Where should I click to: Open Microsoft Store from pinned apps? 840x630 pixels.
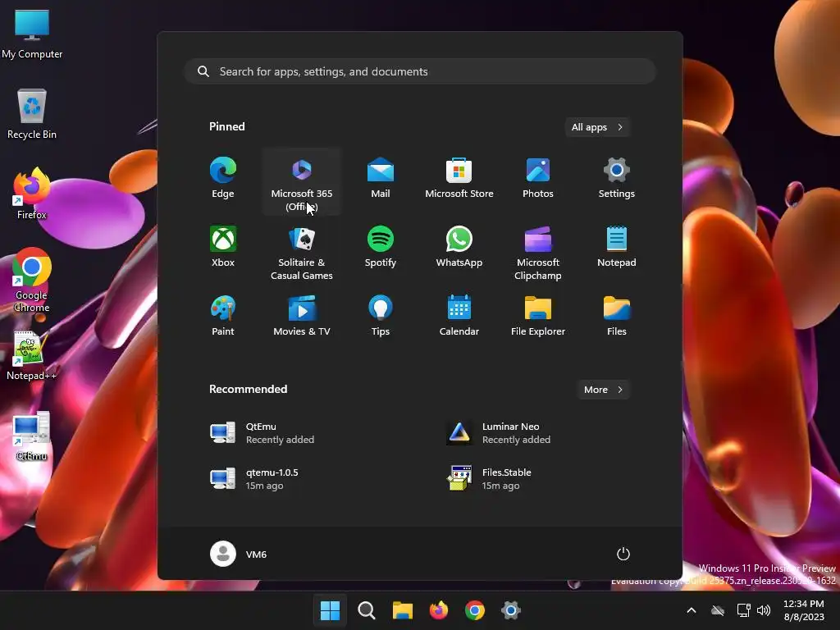(x=459, y=180)
